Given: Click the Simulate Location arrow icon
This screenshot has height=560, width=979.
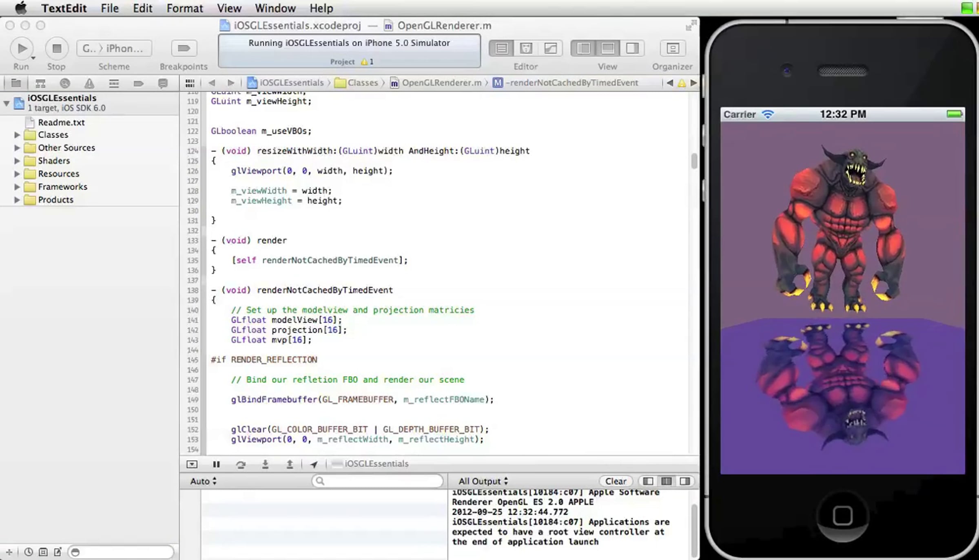Looking at the screenshot, I should tap(314, 464).
